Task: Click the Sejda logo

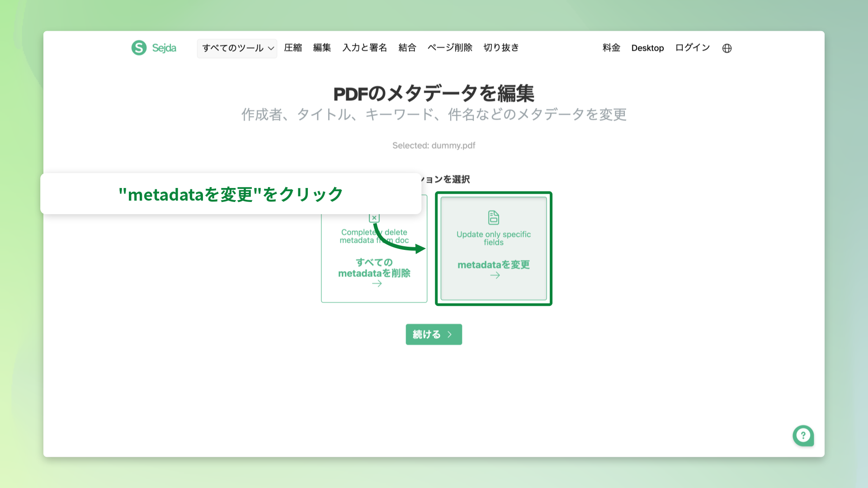Action: click(153, 48)
